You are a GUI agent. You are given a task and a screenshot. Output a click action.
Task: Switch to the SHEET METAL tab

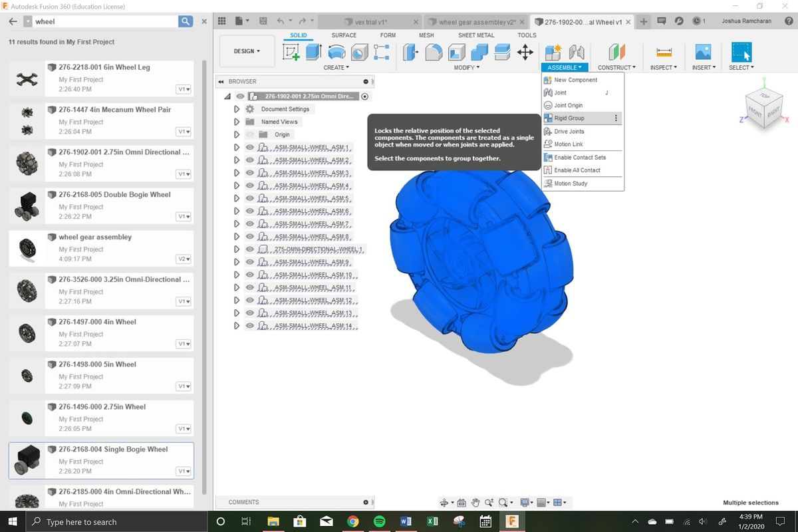[x=475, y=35]
